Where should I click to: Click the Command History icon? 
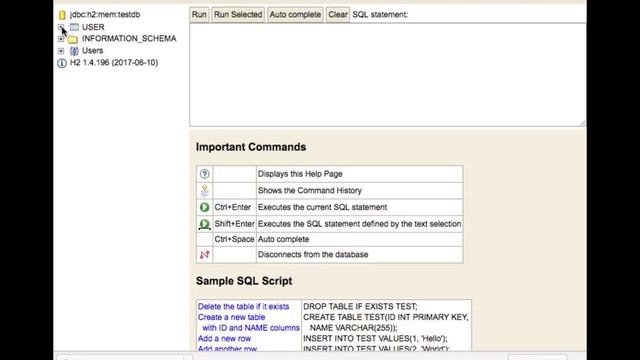click(x=204, y=191)
